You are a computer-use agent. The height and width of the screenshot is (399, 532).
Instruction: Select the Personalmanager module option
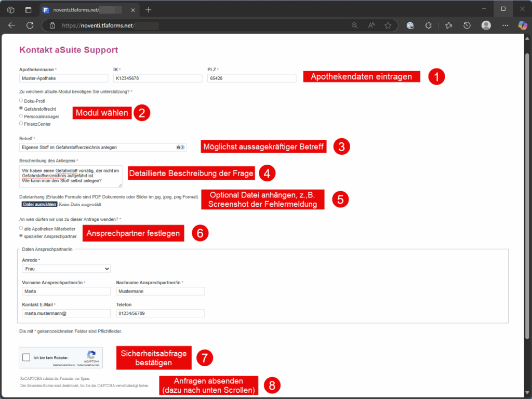21,116
